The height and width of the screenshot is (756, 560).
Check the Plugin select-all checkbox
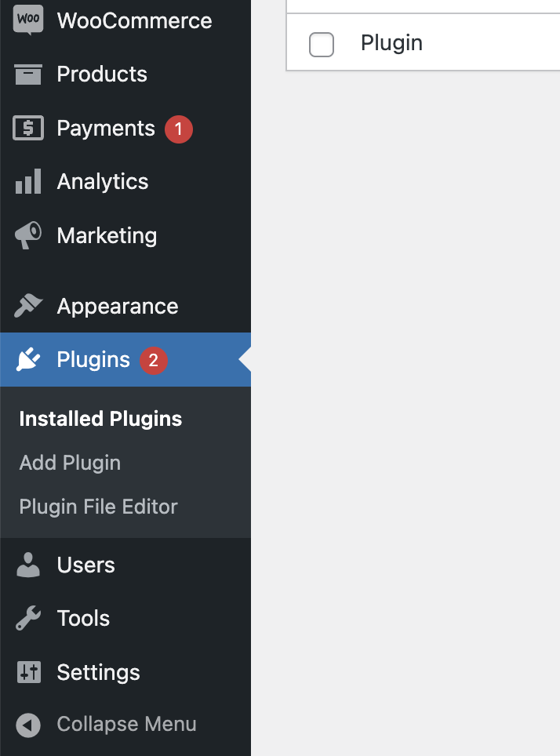322,45
